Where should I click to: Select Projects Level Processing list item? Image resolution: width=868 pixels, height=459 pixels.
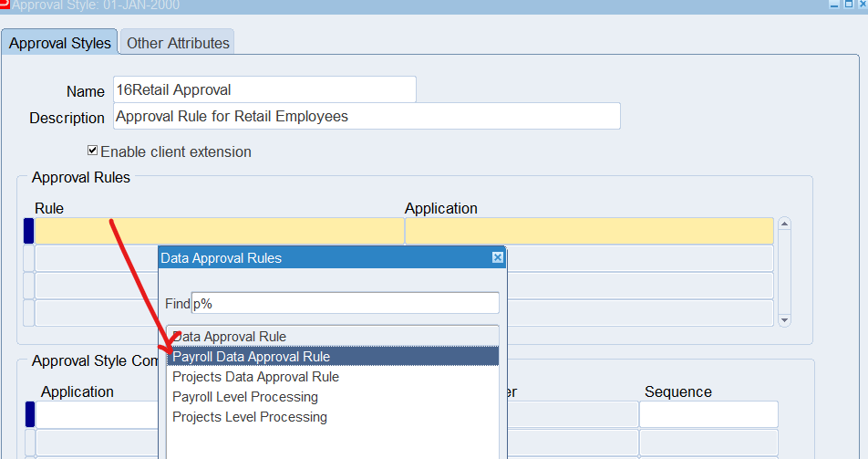249,417
